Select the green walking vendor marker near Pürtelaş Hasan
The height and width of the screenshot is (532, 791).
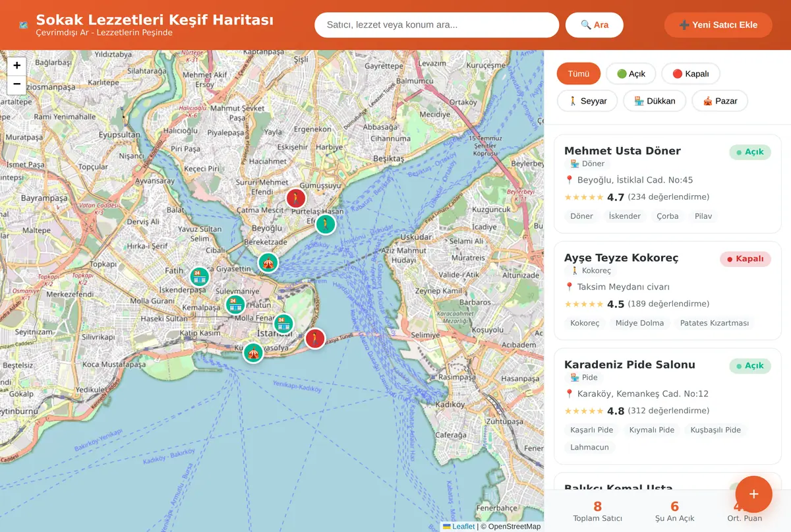click(325, 224)
